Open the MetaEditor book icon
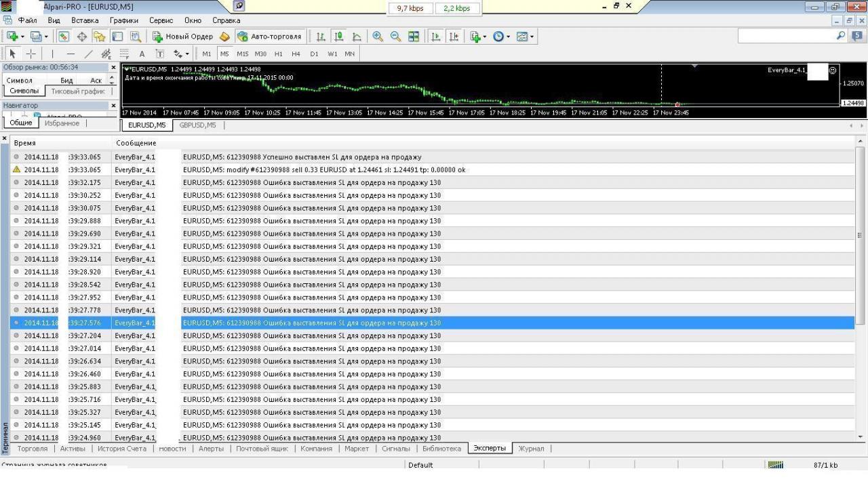This screenshot has height=490, width=868. tap(224, 37)
